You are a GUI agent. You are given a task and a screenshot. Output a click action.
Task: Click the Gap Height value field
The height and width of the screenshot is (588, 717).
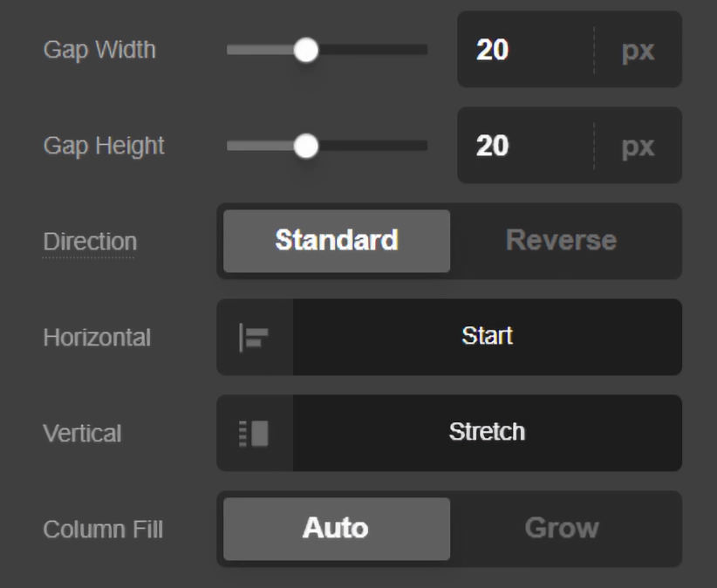click(523, 146)
